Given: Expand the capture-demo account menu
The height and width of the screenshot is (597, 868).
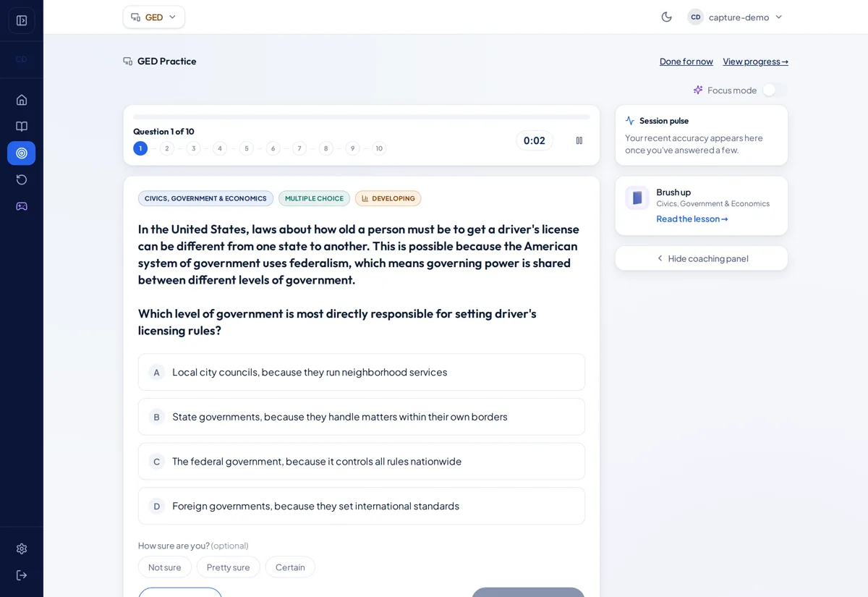Looking at the screenshot, I should click(735, 17).
